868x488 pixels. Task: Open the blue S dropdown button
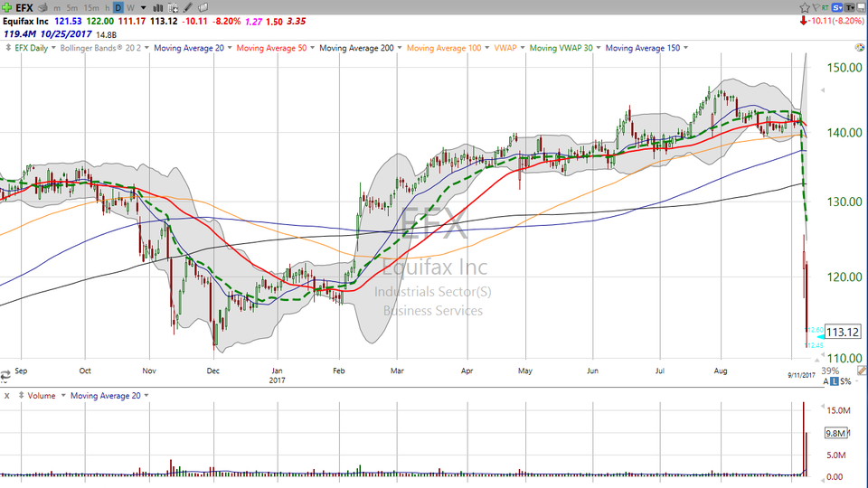coord(837,8)
